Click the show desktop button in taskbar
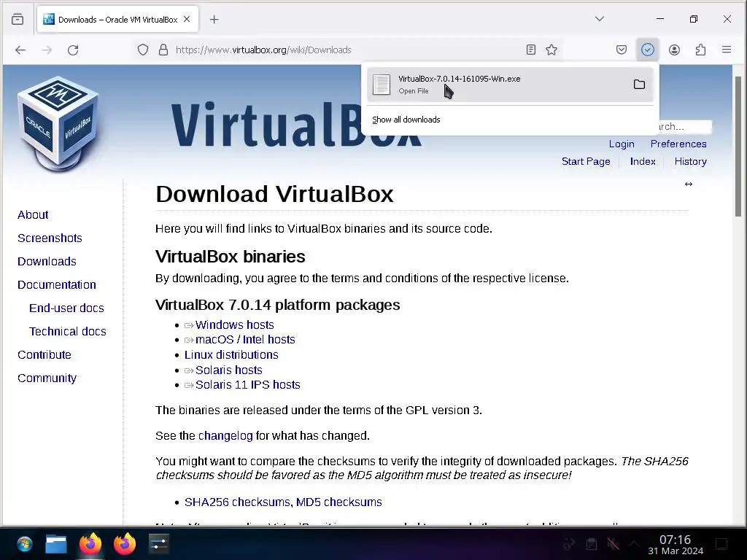Screen dimensions: 747x560 (721, 544)
